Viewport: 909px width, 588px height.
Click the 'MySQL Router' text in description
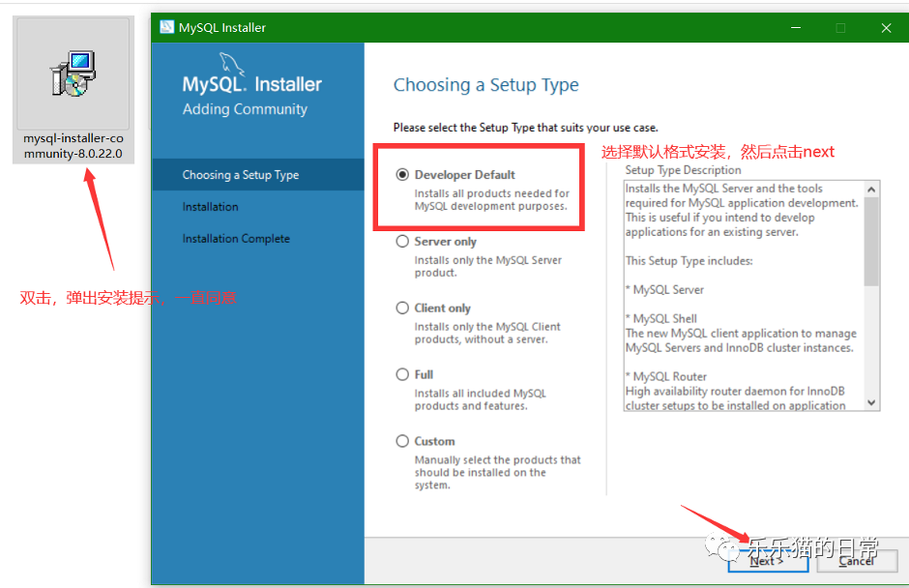669,376
